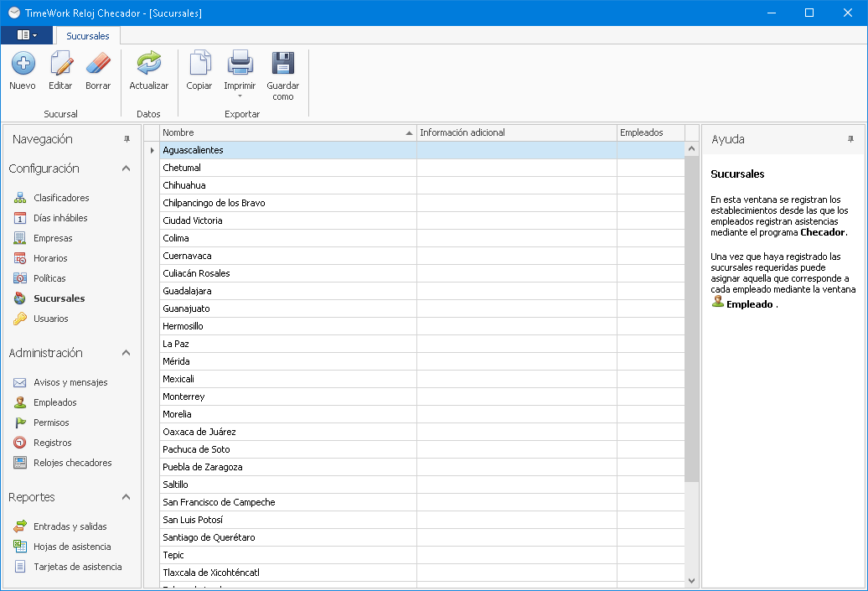This screenshot has height=591, width=868.
Task: Collapse the Administración section
Action: click(126, 353)
